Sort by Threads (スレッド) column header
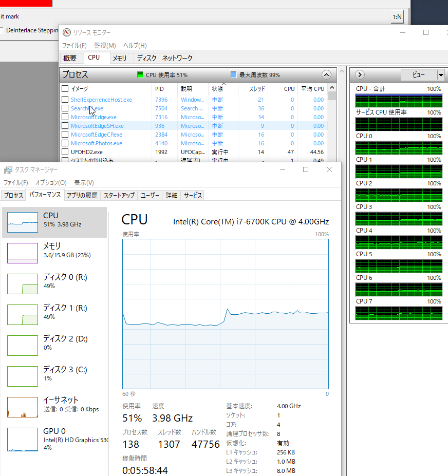 coord(253,89)
